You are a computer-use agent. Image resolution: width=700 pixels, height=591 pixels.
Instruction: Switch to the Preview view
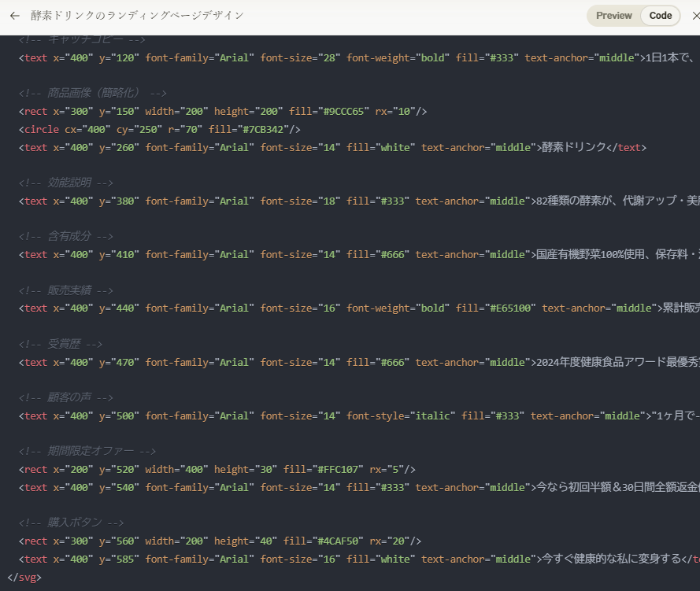[x=613, y=16]
